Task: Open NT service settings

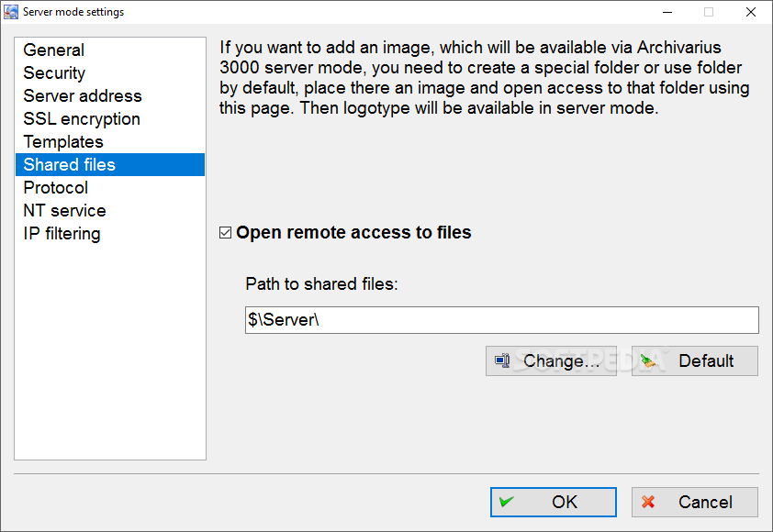Action: (x=64, y=211)
